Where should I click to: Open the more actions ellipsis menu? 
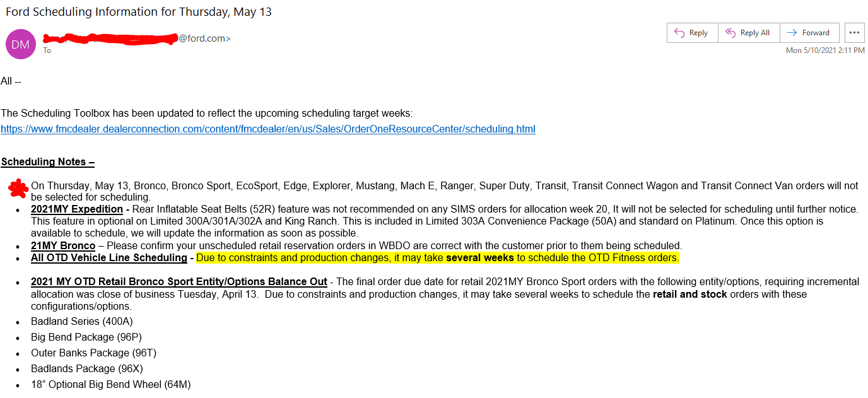pyautogui.click(x=854, y=33)
